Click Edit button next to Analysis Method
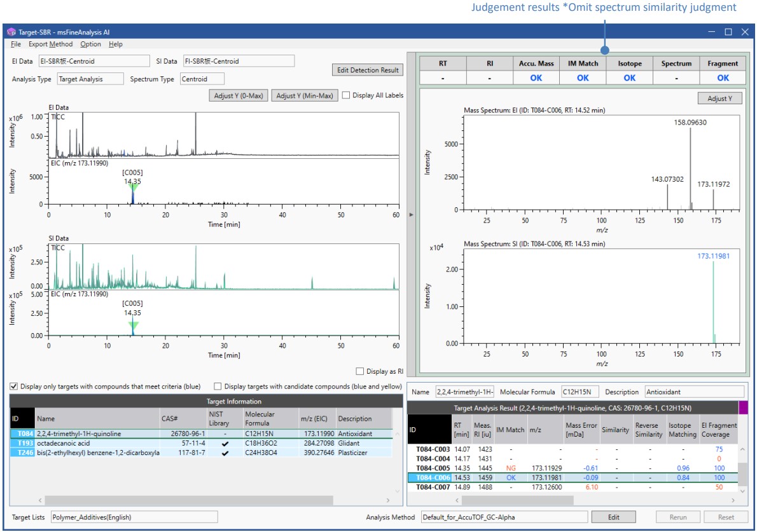757x532 pixels. pos(613,517)
